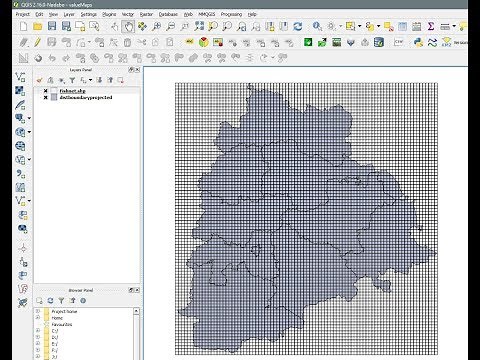Open the select features tool dropdown arrow

point(359,26)
